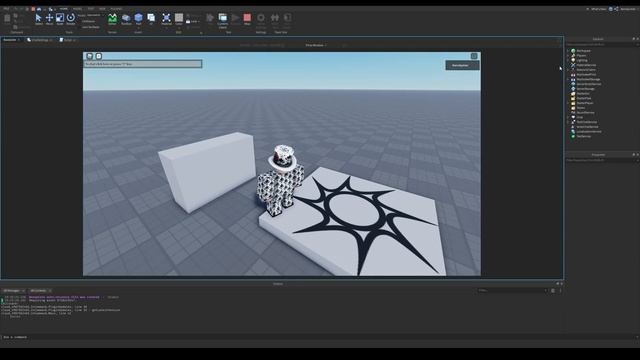Image resolution: width=640 pixels, height=360 pixels.
Task: Select ServerScriptService in Explorer
Action: [589, 84]
